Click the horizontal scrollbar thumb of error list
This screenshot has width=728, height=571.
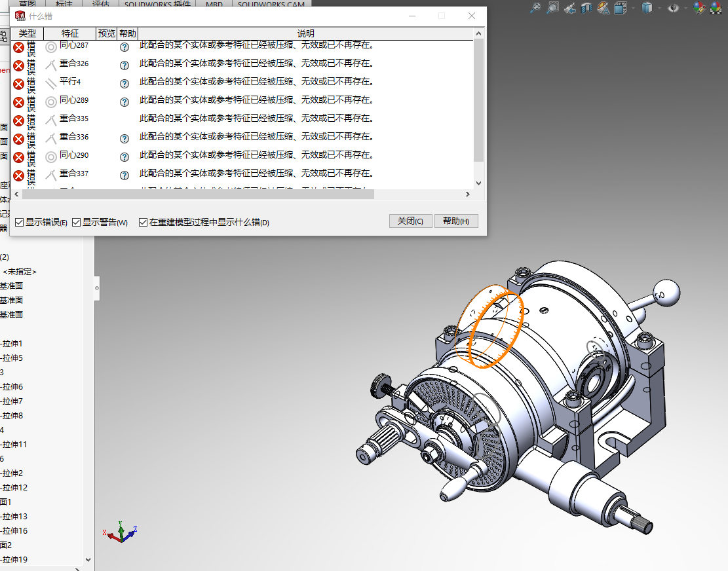tap(199, 194)
